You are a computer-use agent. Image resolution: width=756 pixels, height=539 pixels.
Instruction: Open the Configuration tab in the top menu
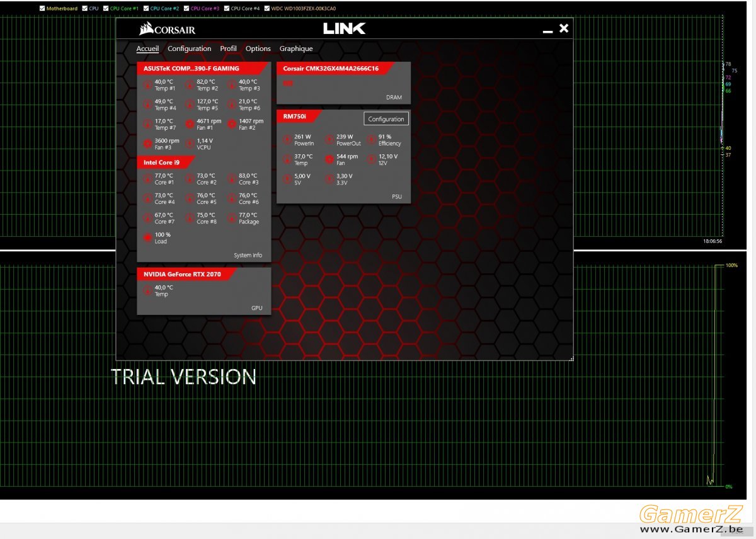189,48
